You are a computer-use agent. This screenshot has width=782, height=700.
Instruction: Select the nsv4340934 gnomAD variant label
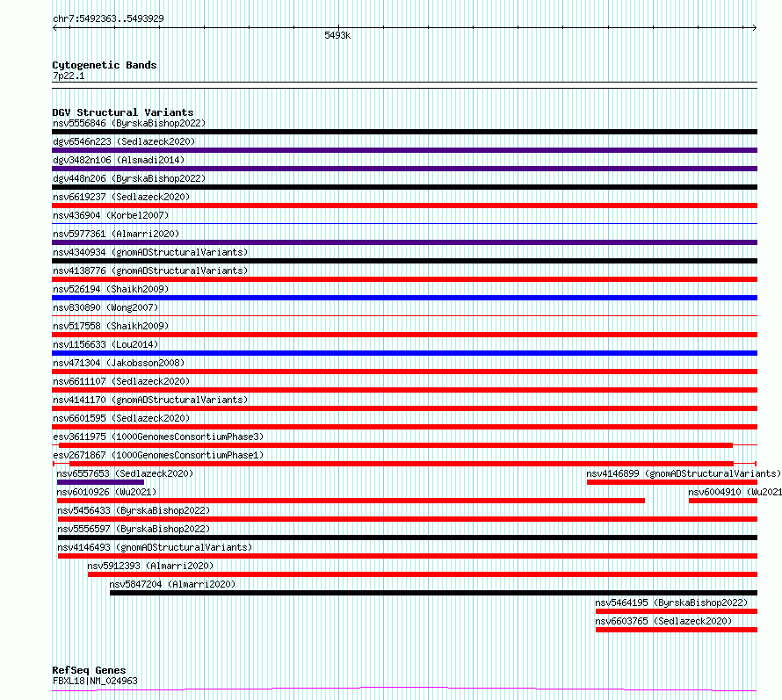point(150,252)
